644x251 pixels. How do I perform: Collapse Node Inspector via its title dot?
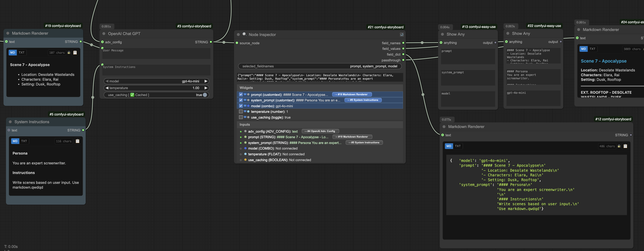(x=238, y=34)
